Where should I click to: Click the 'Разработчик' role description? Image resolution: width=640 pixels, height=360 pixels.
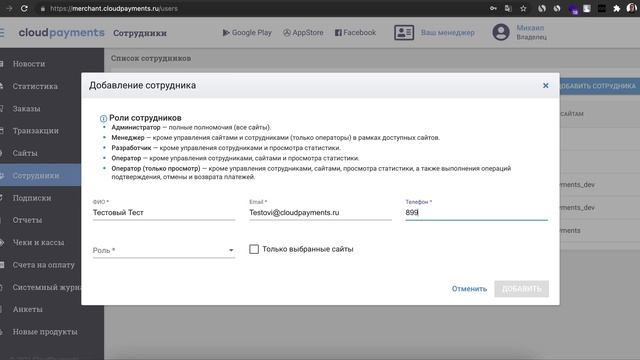pos(226,148)
